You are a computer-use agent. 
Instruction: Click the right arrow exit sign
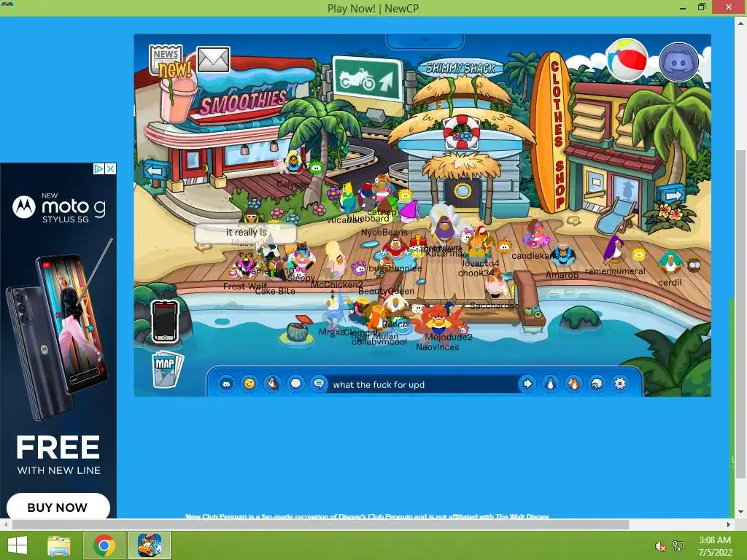click(x=672, y=195)
